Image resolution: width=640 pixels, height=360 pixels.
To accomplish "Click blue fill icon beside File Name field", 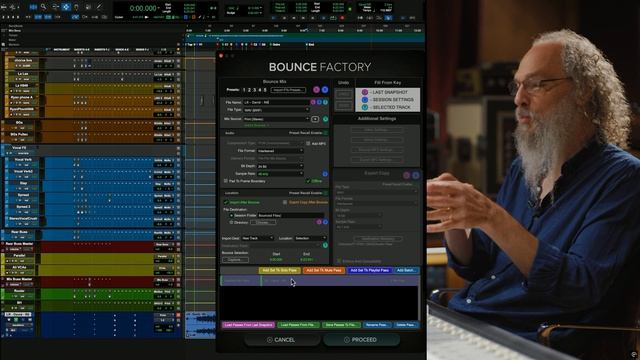I will coord(319,102).
